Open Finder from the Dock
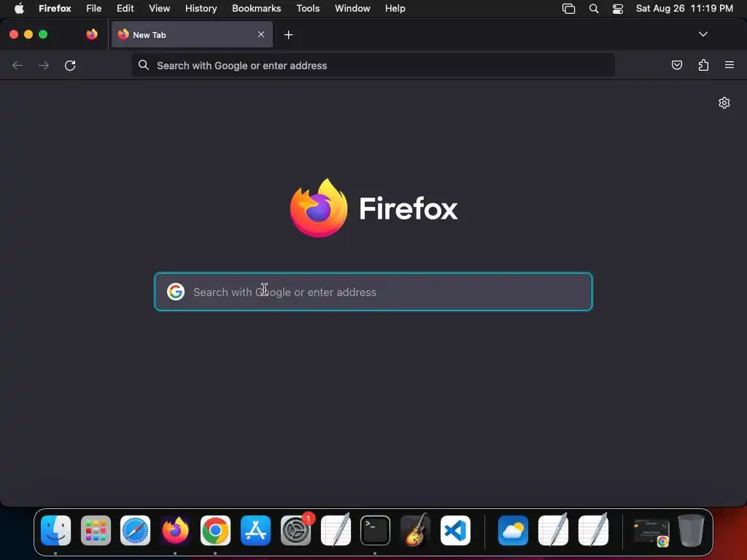The width and height of the screenshot is (747, 560). [x=55, y=530]
